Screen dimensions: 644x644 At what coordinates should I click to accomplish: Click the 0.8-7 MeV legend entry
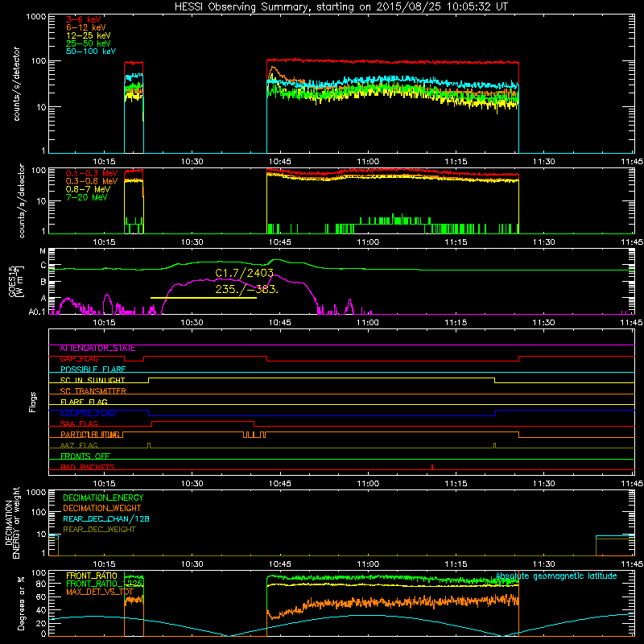89,189
